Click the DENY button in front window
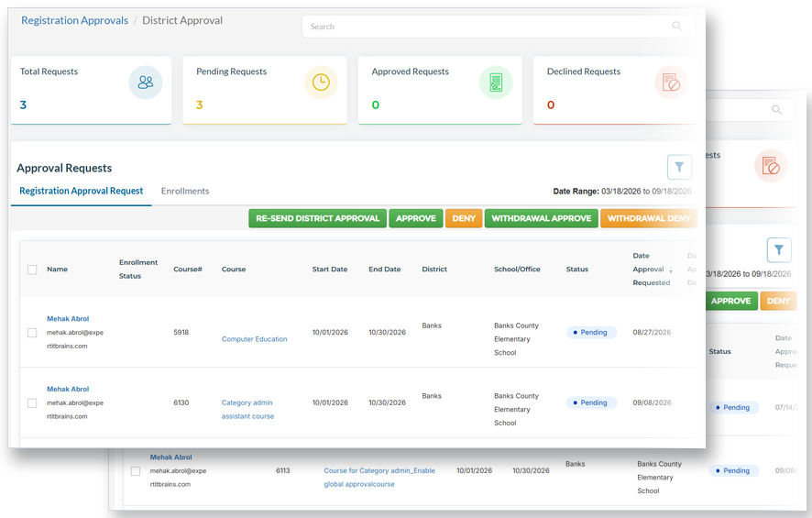The image size is (812, 518). (x=464, y=218)
